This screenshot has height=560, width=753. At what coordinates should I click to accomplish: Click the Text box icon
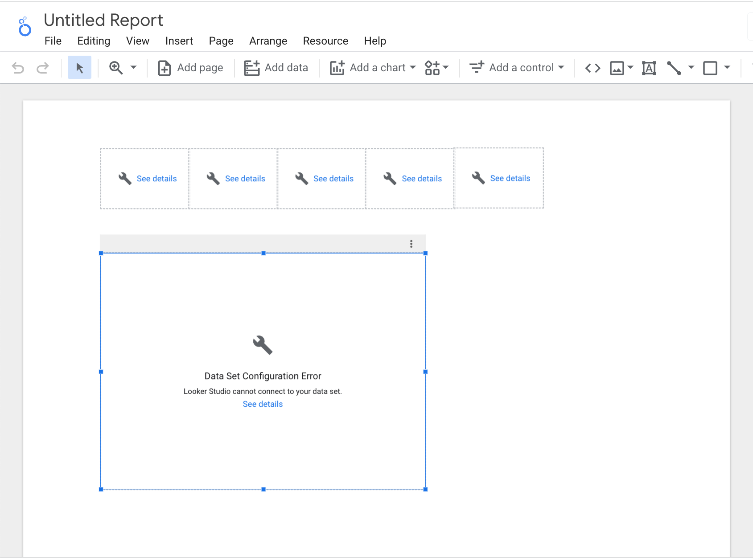[x=649, y=68]
